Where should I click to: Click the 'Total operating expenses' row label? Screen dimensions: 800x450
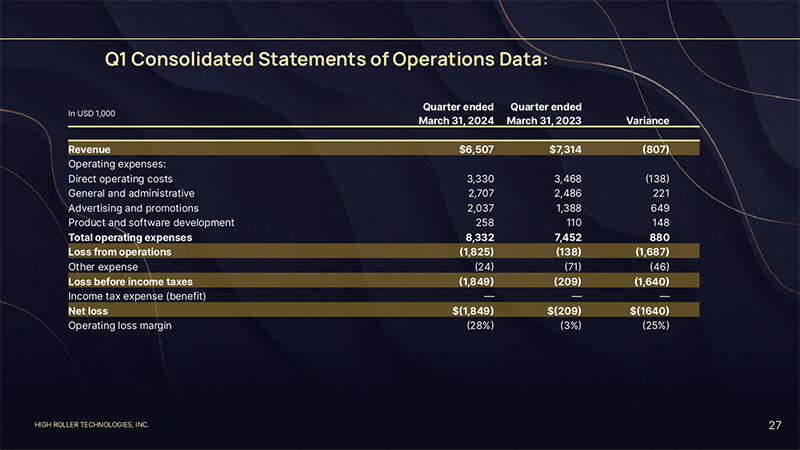(x=129, y=237)
